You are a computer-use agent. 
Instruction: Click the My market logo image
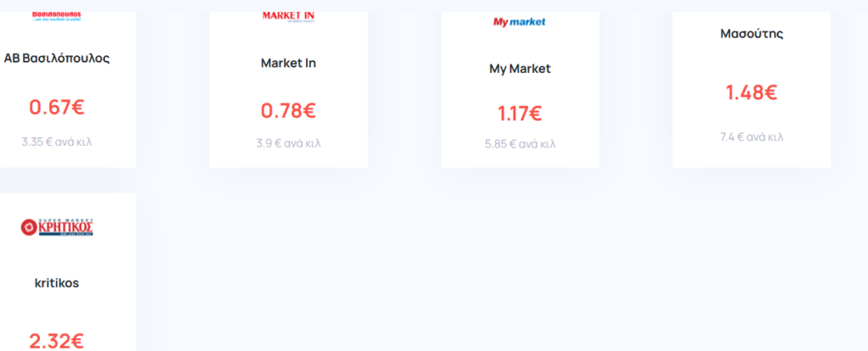click(520, 21)
